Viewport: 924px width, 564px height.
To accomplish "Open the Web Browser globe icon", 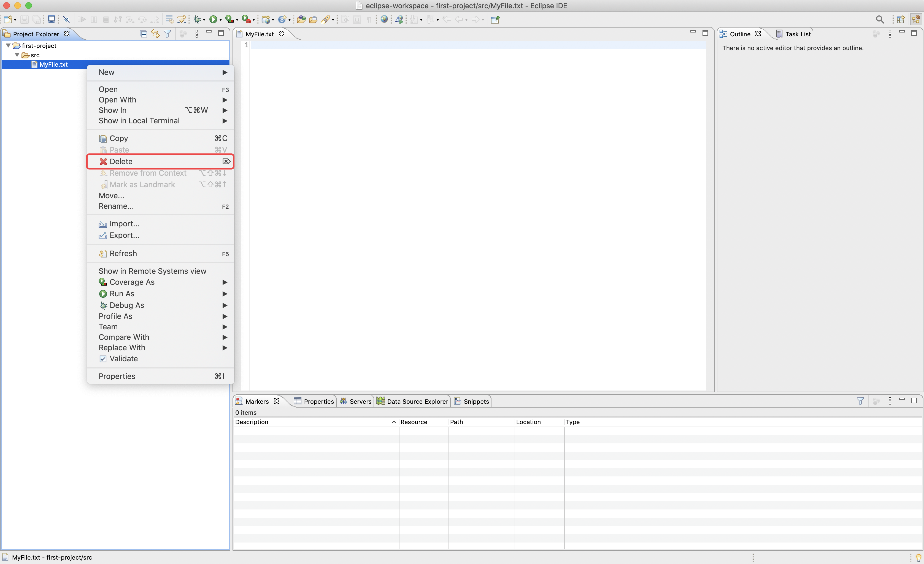I will pos(384,19).
